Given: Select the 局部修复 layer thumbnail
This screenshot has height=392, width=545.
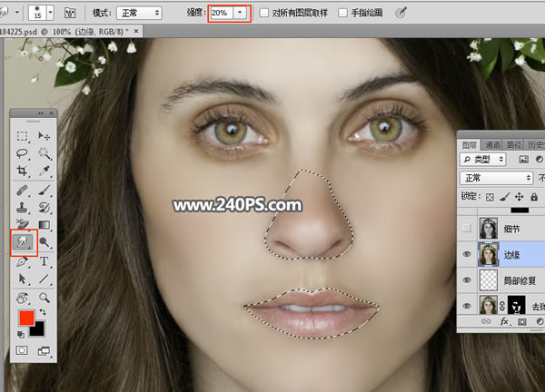Looking at the screenshot, I should point(489,280).
